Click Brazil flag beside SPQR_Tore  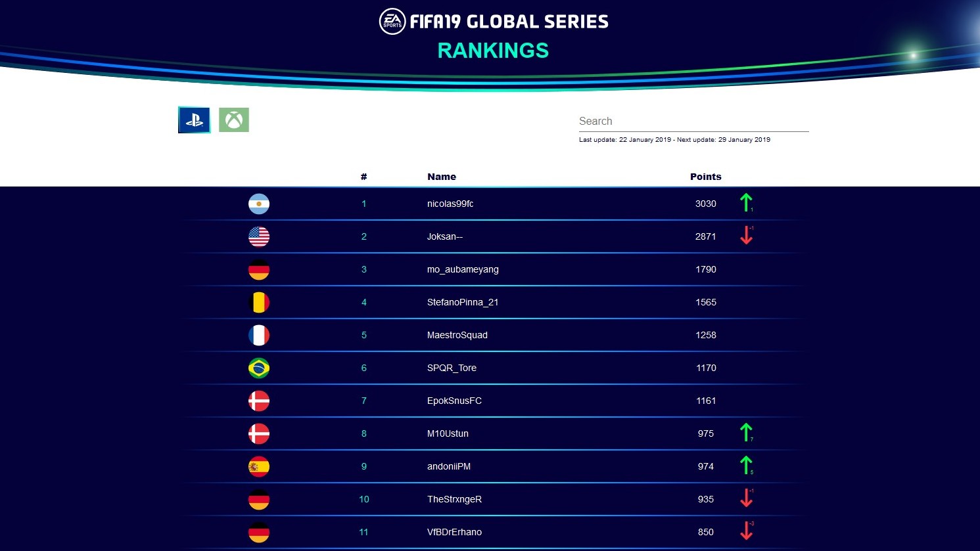click(259, 368)
